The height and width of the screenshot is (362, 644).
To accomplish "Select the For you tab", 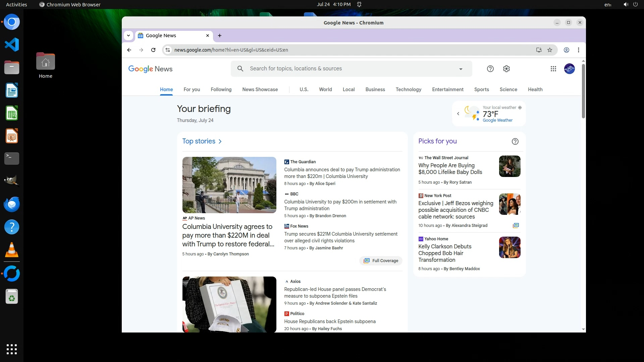I will (192, 89).
